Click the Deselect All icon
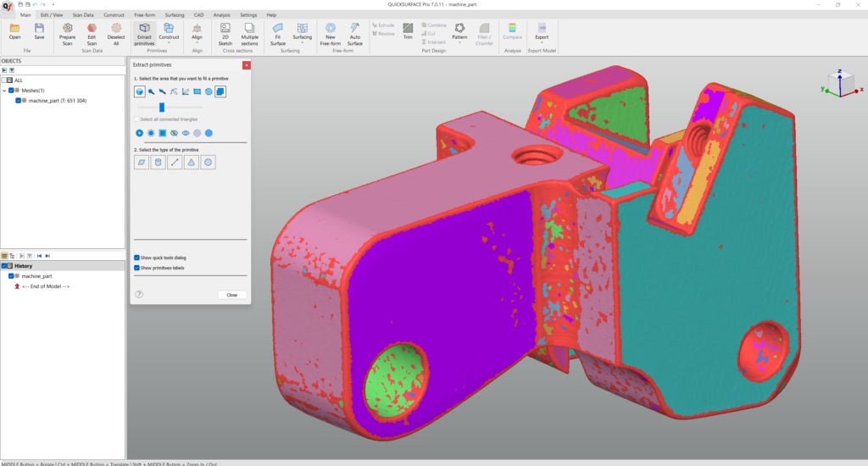 [116, 32]
